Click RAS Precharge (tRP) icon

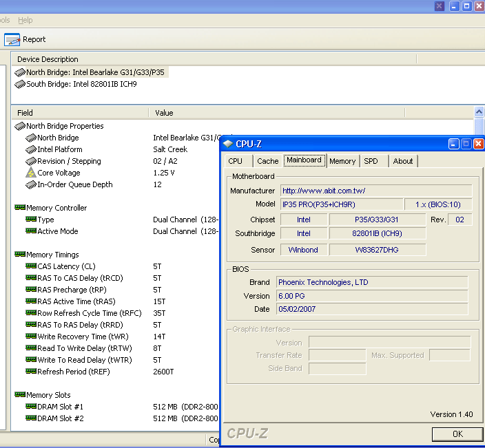31,290
